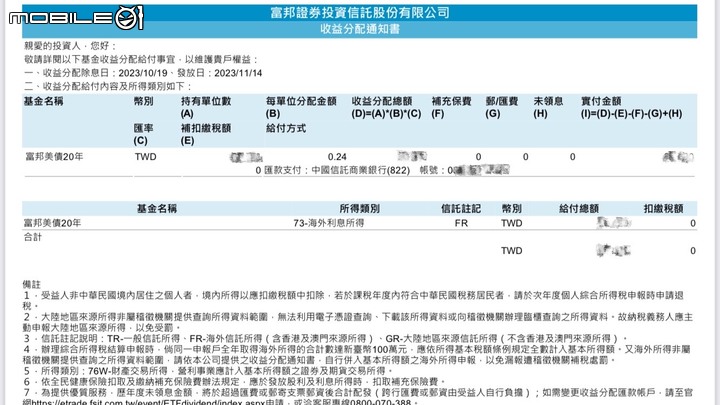
Task: Click the 持有單位數 (A) column header
Action: [x=206, y=107]
